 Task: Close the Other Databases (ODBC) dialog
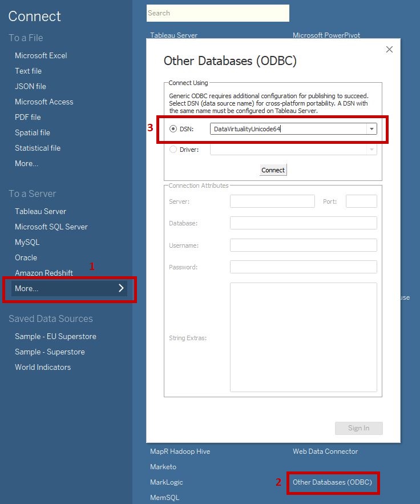[x=389, y=50]
